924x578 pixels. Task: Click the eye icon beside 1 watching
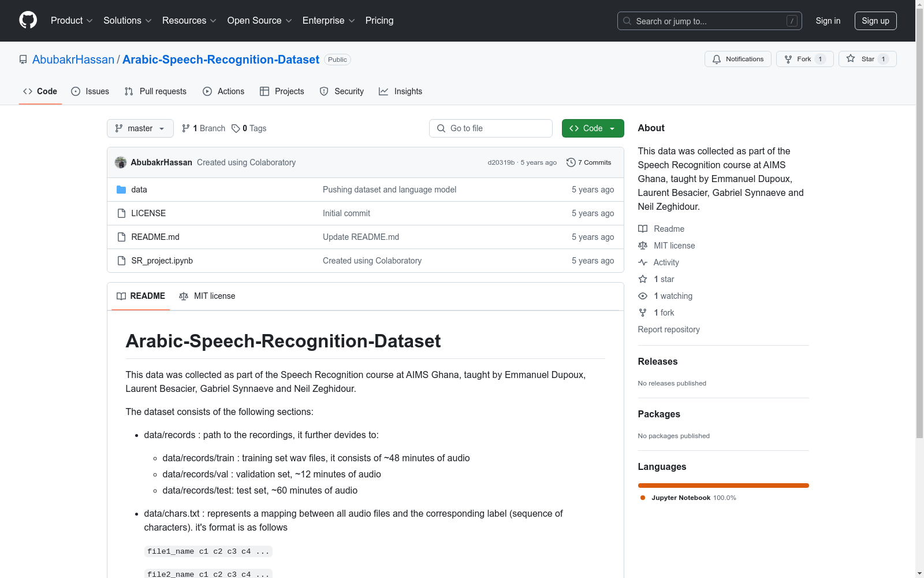click(643, 296)
